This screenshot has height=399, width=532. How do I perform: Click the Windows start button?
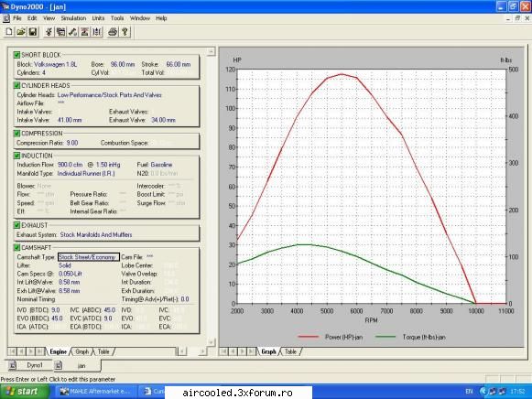tap(23, 392)
